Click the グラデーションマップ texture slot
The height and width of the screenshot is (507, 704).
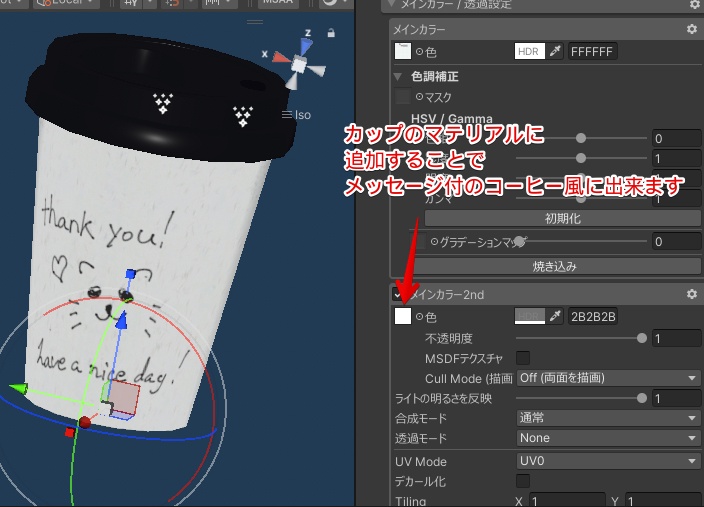tap(419, 242)
